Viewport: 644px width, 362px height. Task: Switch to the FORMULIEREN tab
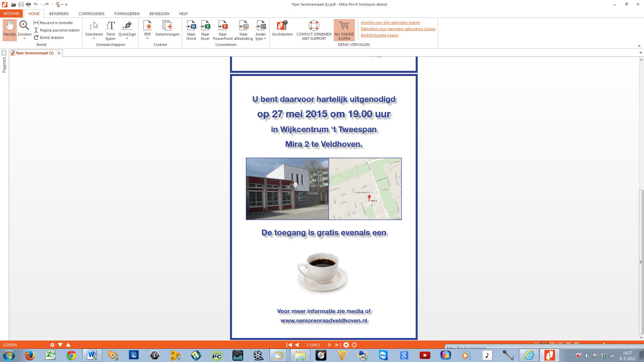click(x=127, y=14)
